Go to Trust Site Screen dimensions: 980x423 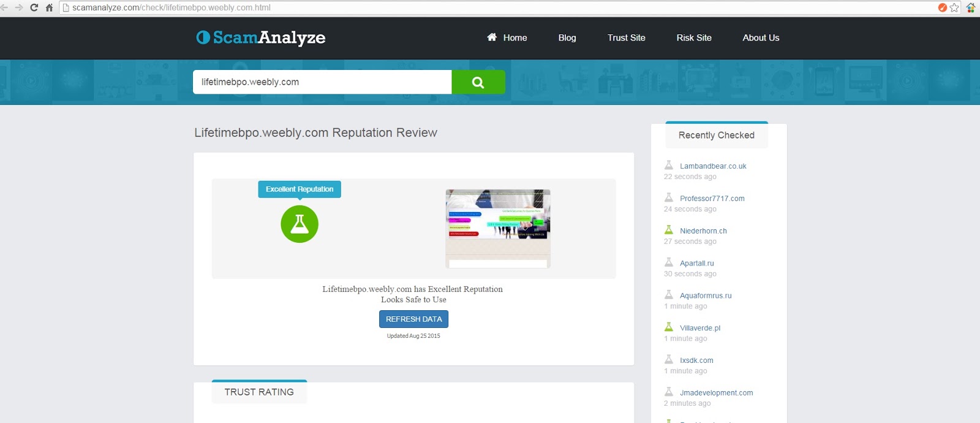click(x=627, y=37)
